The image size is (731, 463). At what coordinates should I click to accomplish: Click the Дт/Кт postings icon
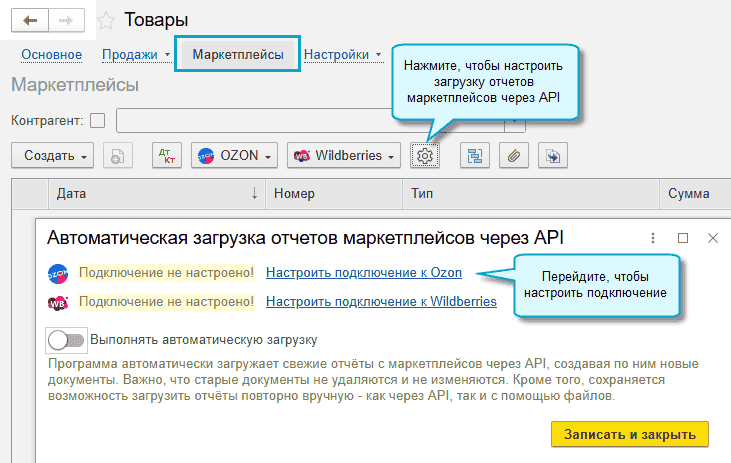coord(166,155)
